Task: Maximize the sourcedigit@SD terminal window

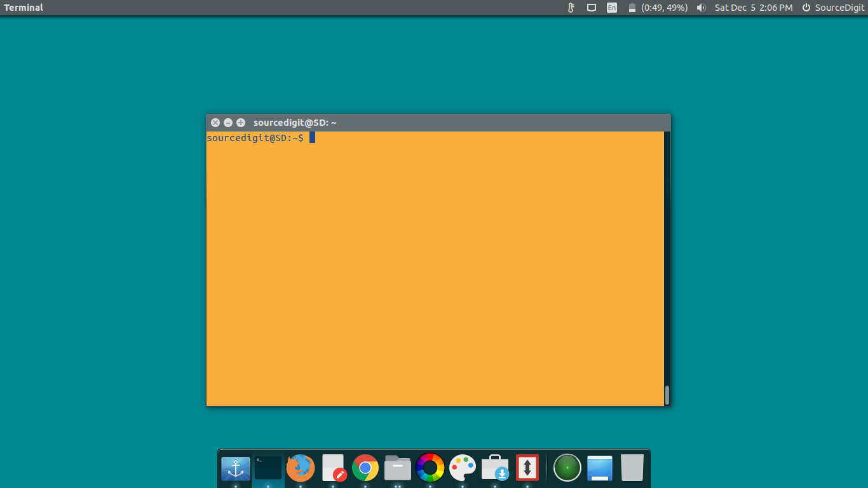Action: [241, 123]
